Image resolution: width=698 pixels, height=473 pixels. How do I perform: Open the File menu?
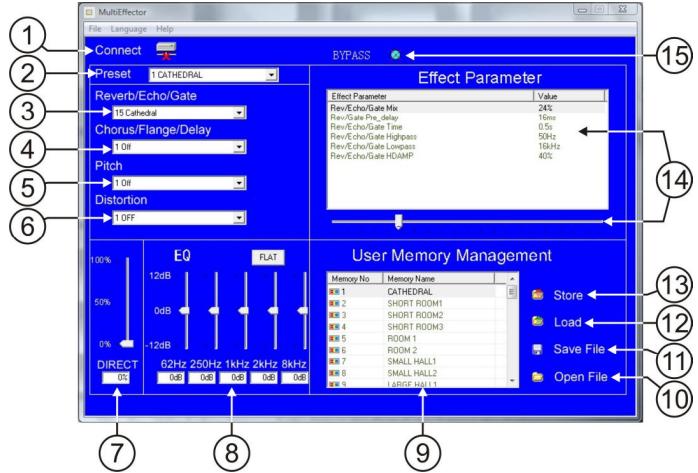tap(95, 29)
